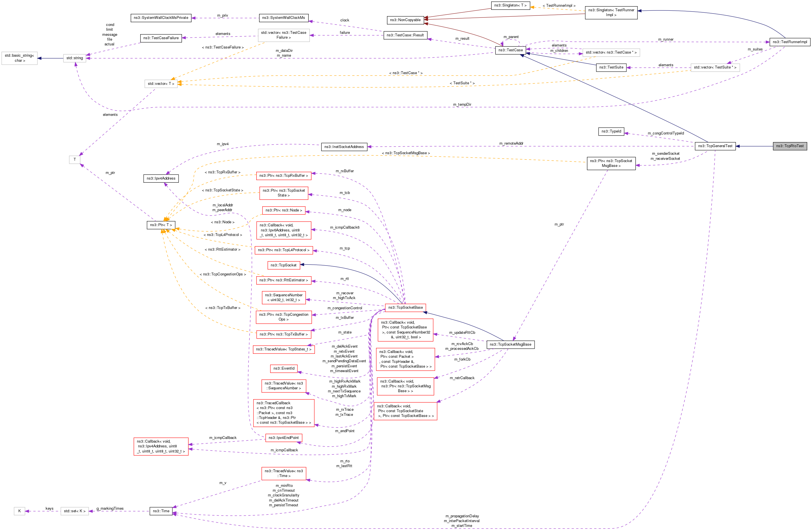812x530 pixels.
Task: Select ns3::TracedValue< ns3::SequenceNumber > node
Action: point(284,386)
